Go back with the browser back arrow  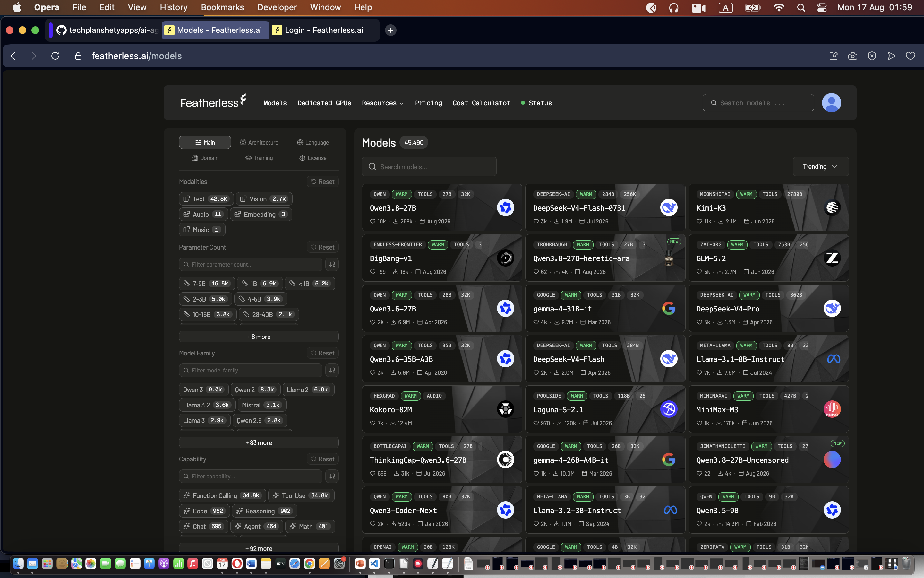[13, 56]
